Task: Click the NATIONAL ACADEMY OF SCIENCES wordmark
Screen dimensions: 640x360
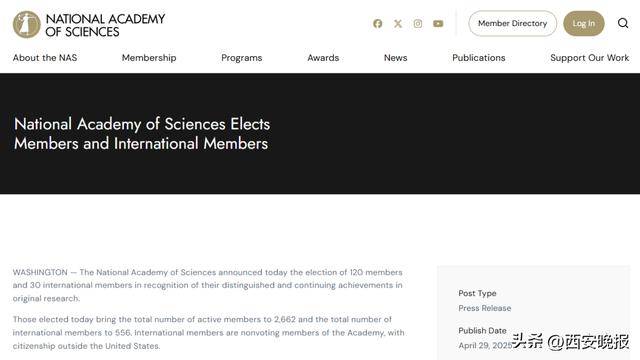Action: click(x=105, y=25)
